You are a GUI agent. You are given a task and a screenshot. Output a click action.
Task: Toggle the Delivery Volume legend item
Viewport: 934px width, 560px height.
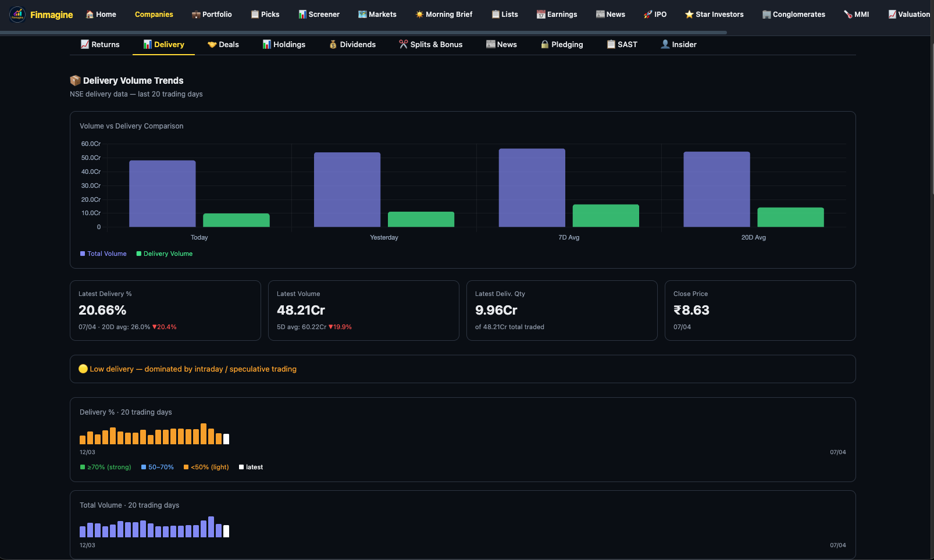coord(165,254)
